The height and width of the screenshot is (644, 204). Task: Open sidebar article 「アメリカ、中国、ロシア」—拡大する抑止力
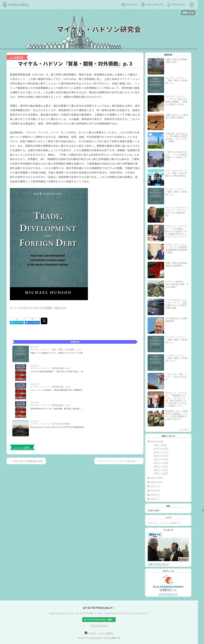pos(176,377)
